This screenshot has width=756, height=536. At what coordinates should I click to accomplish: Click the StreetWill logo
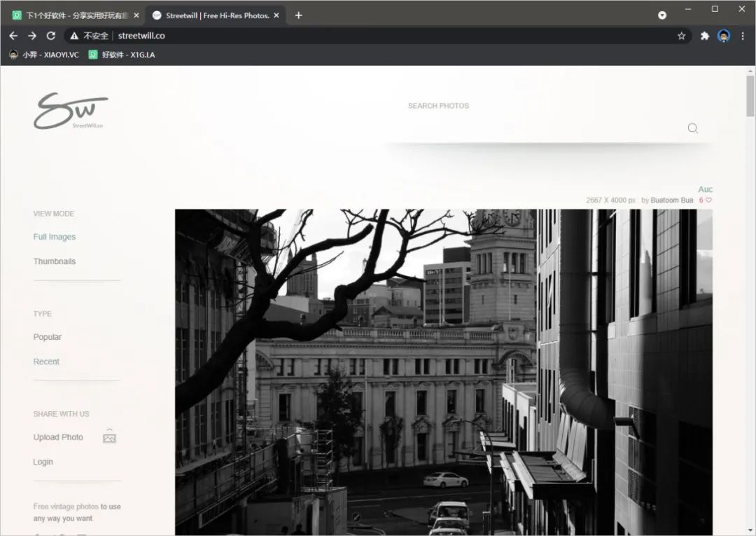pyautogui.click(x=71, y=111)
